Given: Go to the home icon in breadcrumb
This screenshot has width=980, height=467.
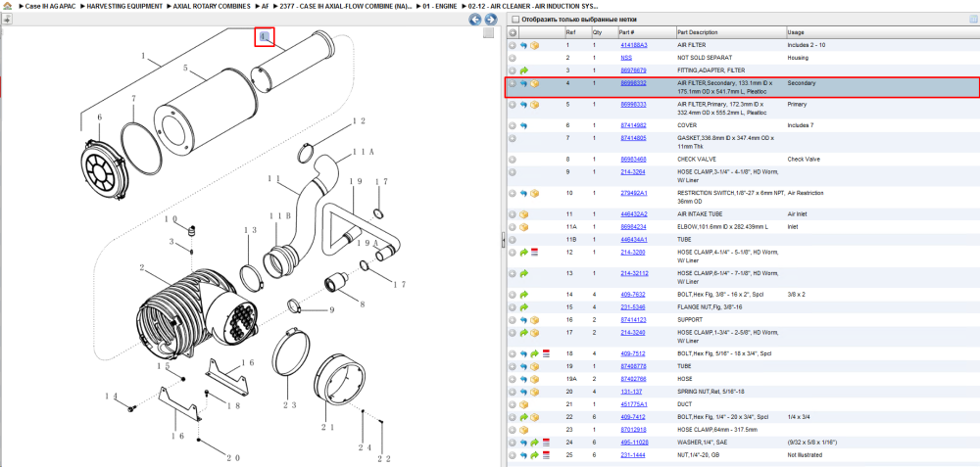Looking at the screenshot, I should click(8, 6).
